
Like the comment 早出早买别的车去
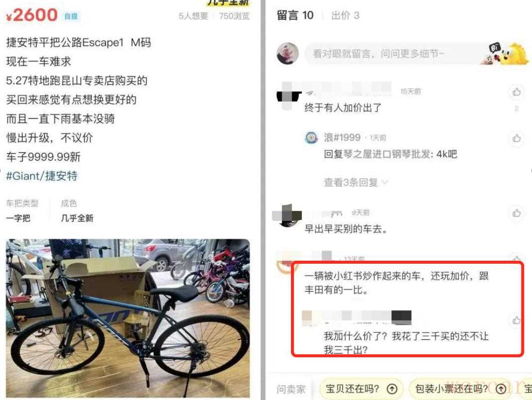point(517,213)
